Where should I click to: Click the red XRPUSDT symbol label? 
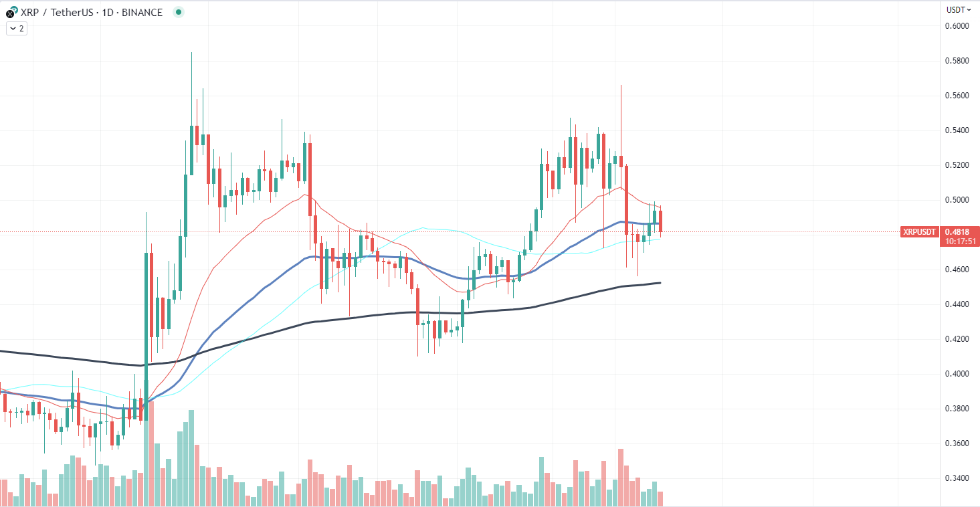(x=919, y=232)
